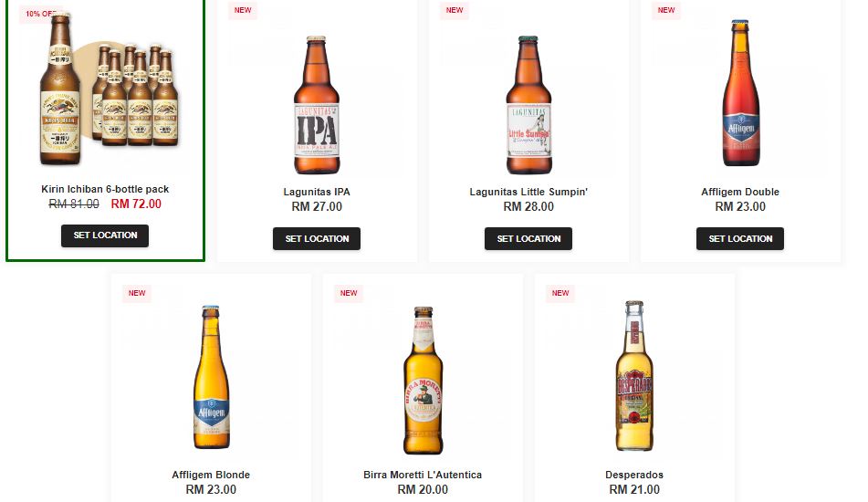Click the Affligem Double product title
The width and height of the screenshot is (868, 502).
click(x=740, y=192)
